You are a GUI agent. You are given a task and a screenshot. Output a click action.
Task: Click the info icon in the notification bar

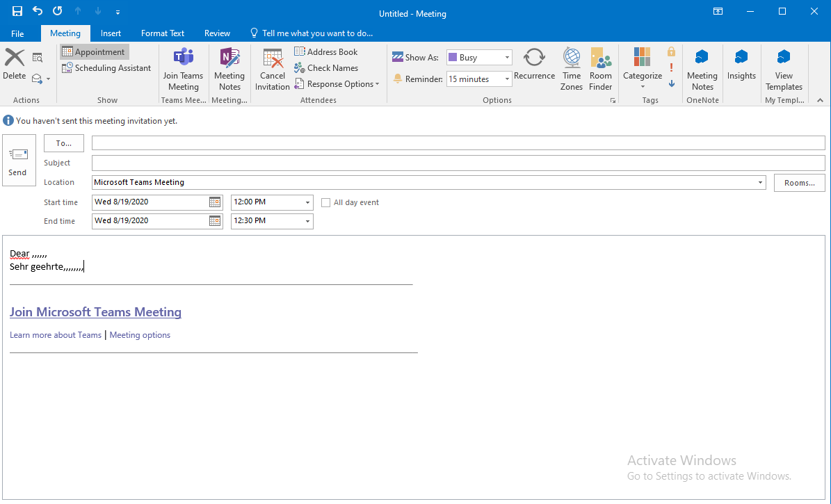click(x=8, y=120)
